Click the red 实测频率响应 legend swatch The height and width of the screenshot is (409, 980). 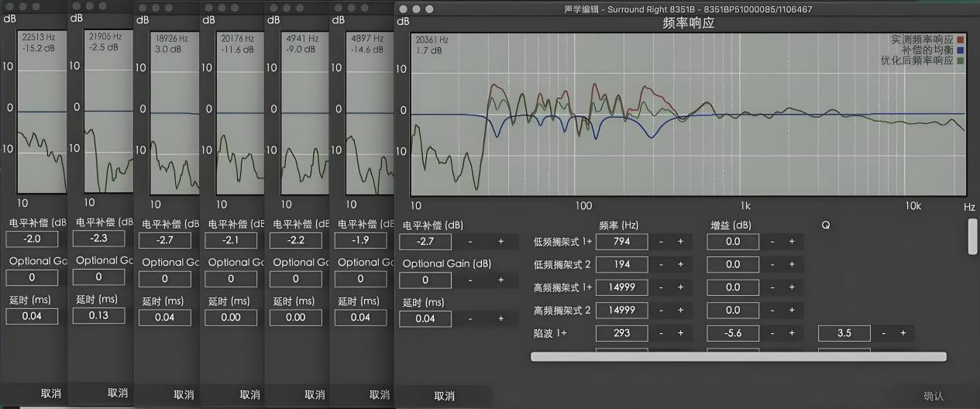point(961,39)
